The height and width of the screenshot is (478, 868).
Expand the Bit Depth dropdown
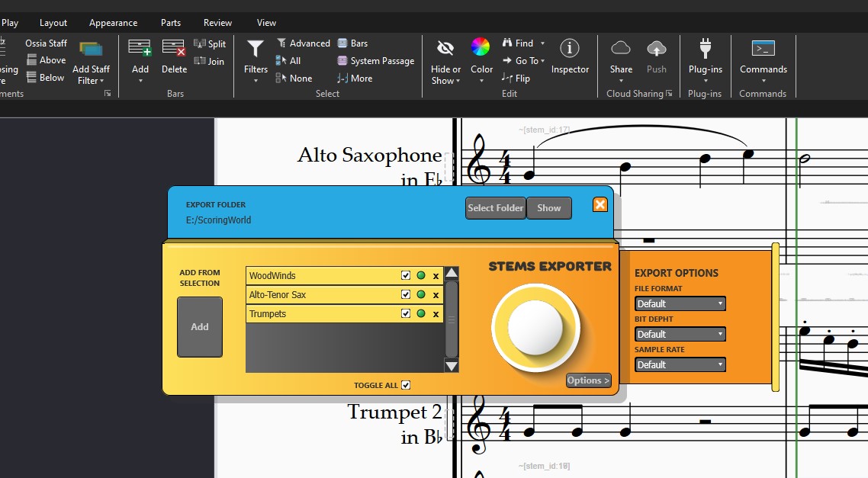pyautogui.click(x=680, y=335)
